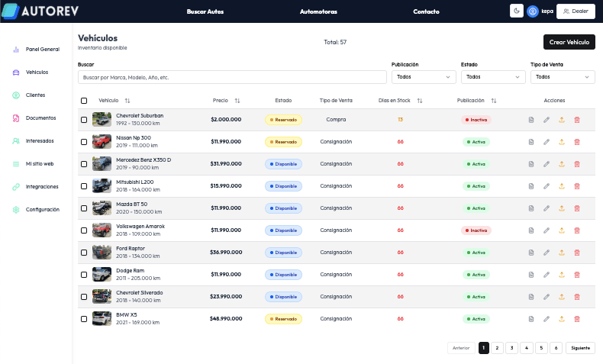Open the Estado filter dropdown
This screenshot has height=364, width=603.
(493, 77)
